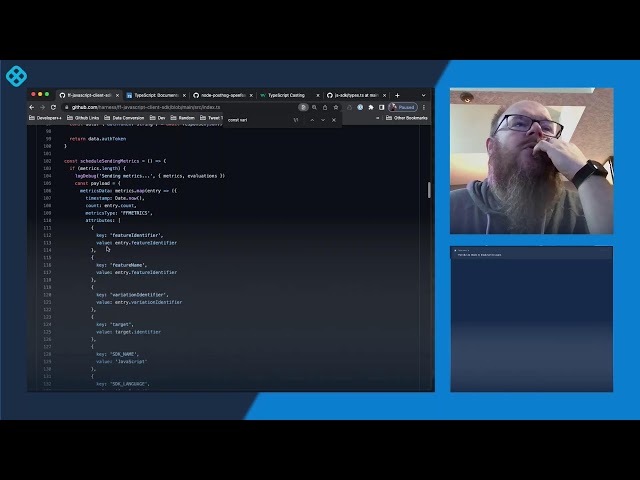Click 'FFMETRICS' string on line 109
Image resolution: width=640 pixels, height=480 pixels.
coord(136,213)
